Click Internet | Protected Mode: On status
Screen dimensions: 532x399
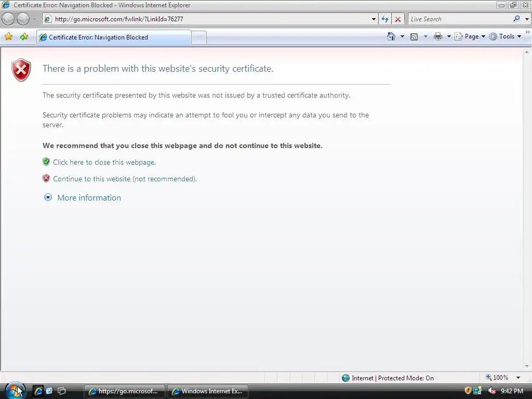click(x=393, y=378)
